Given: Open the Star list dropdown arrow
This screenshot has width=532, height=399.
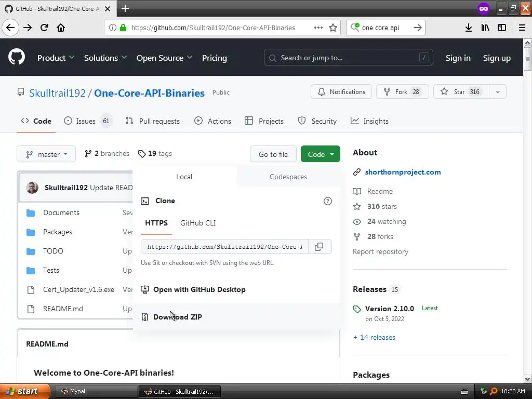Looking at the screenshot, I should (x=497, y=92).
